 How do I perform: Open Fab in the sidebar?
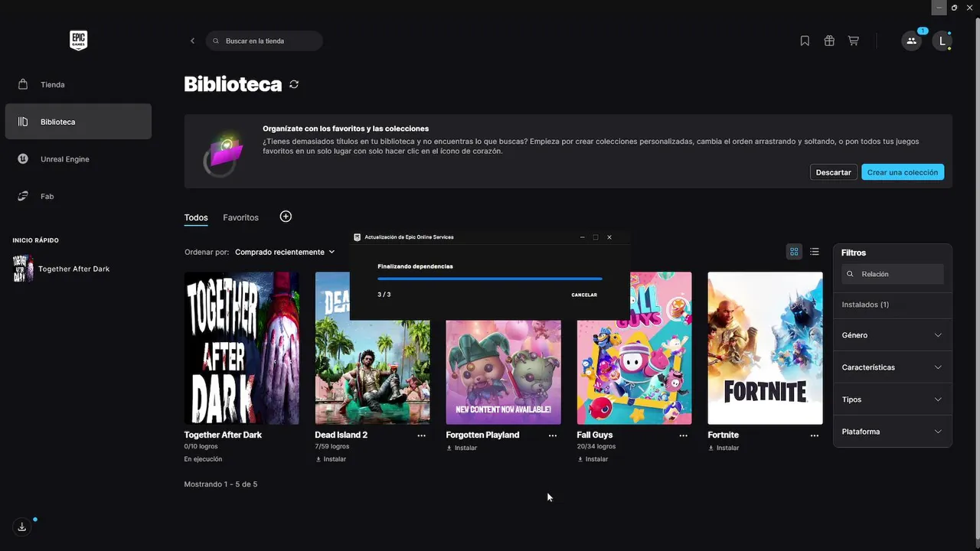tap(78, 196)
